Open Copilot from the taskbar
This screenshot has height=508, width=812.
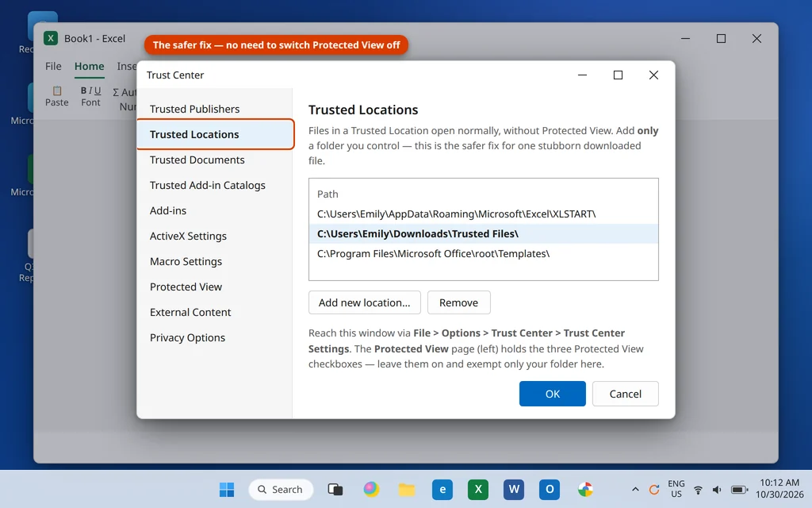click(371, 489)
